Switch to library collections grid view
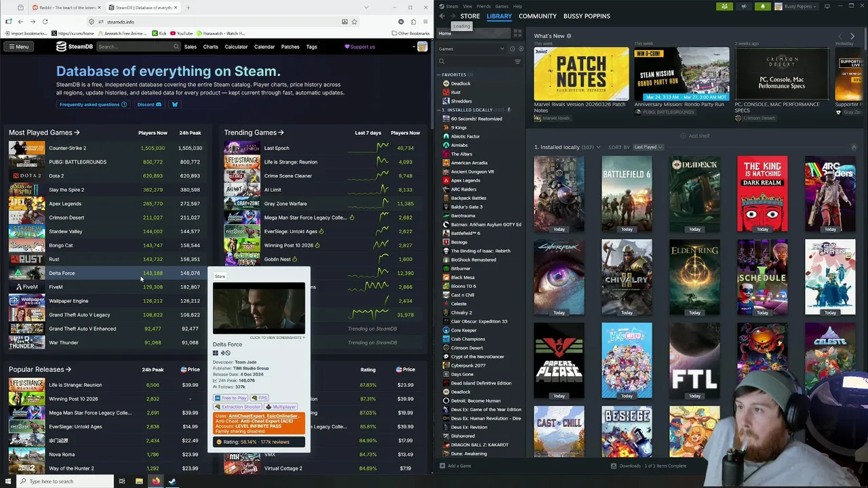The image size is (868, 488). tap(517, 33)
